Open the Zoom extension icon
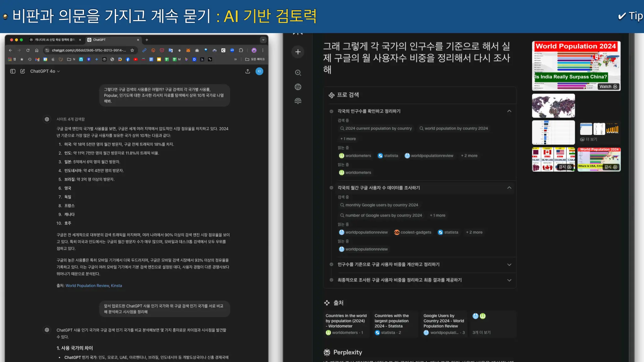 [232, 50]
